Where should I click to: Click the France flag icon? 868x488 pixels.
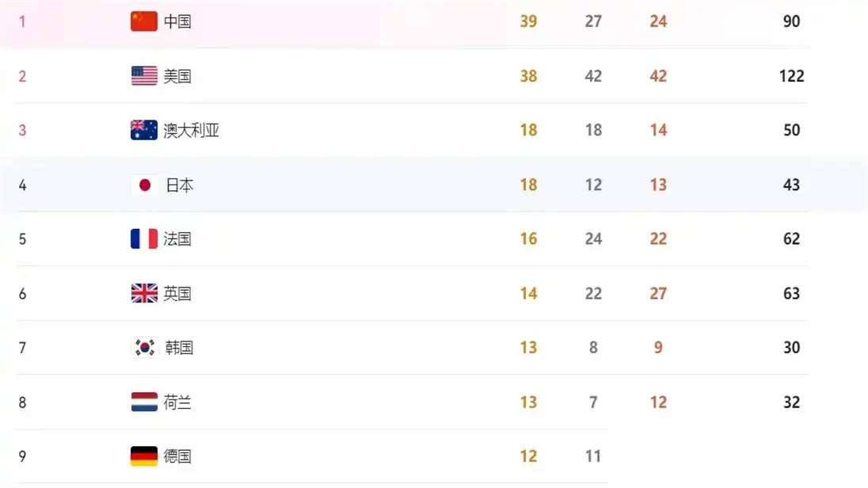[x=144, y=238]
